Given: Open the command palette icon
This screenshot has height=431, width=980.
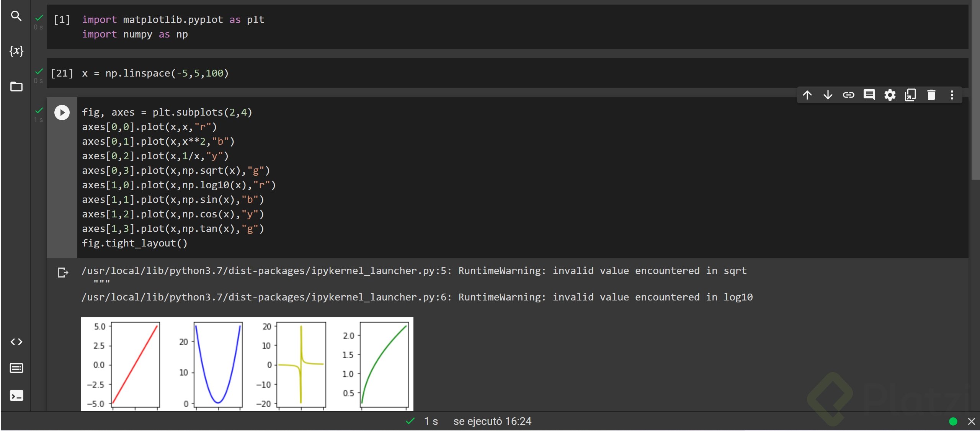Looking at the screenshot, I should (x=16, y=368).
